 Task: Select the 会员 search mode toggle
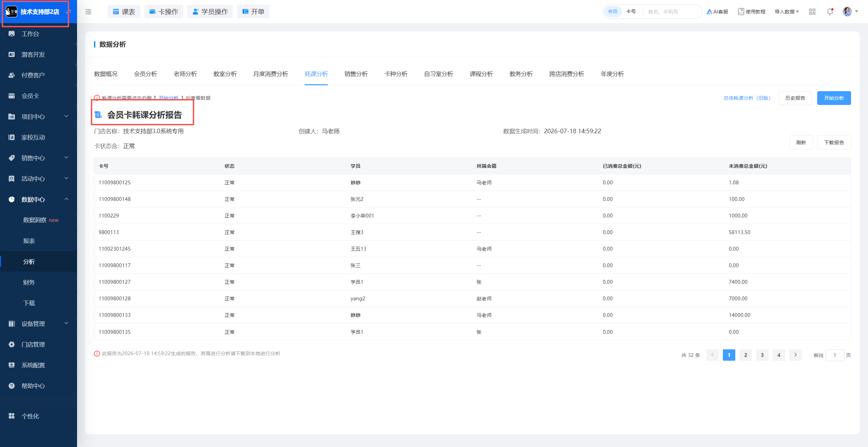(613, 12)
